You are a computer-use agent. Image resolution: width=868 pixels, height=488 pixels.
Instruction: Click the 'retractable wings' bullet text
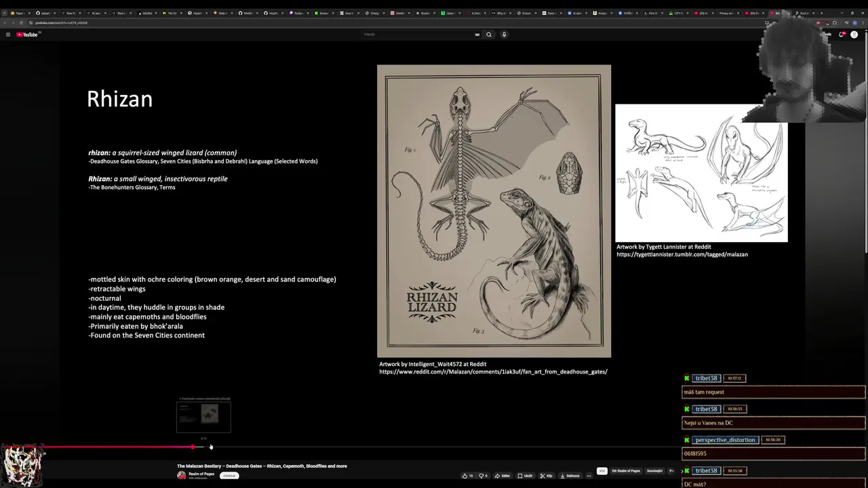pyautogui.click(x=117, y=289)
